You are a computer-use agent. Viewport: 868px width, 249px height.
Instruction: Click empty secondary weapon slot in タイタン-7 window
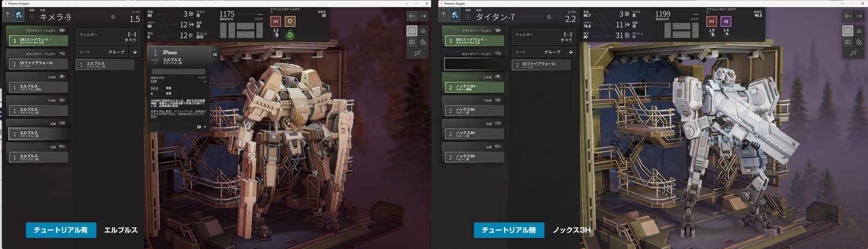tap(475, 64)
